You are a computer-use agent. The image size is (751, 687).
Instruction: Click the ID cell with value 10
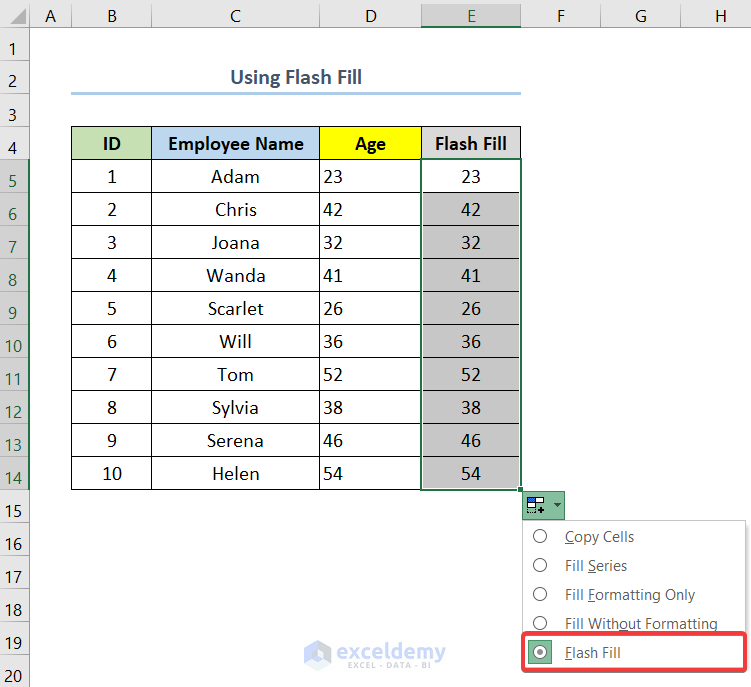(112, 473)
